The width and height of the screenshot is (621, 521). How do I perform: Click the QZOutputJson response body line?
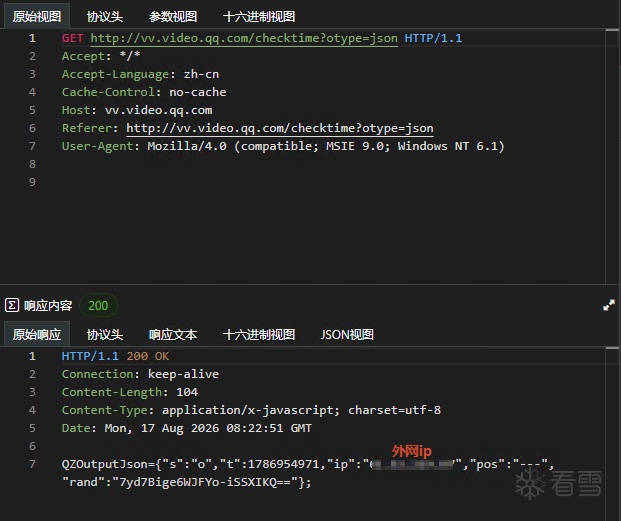[308, 473]
